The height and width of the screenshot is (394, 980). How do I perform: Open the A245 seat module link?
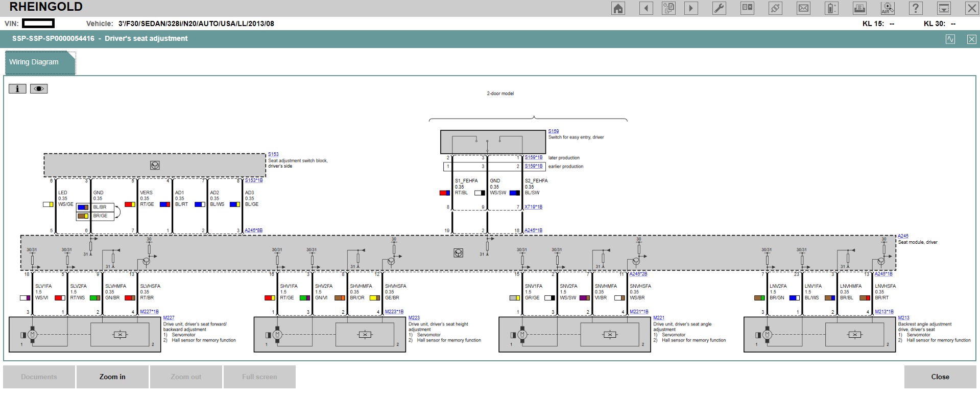903,236
